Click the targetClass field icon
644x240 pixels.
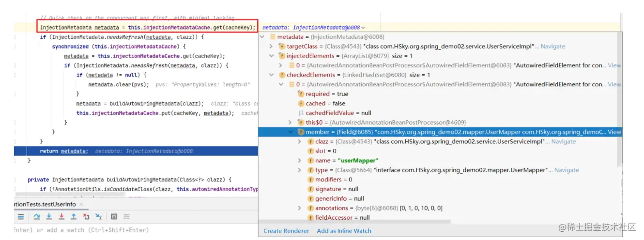[x=282, y=47]
